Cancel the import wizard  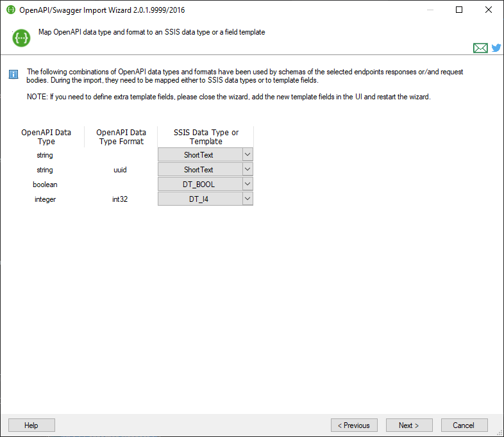tap(464, 425)
